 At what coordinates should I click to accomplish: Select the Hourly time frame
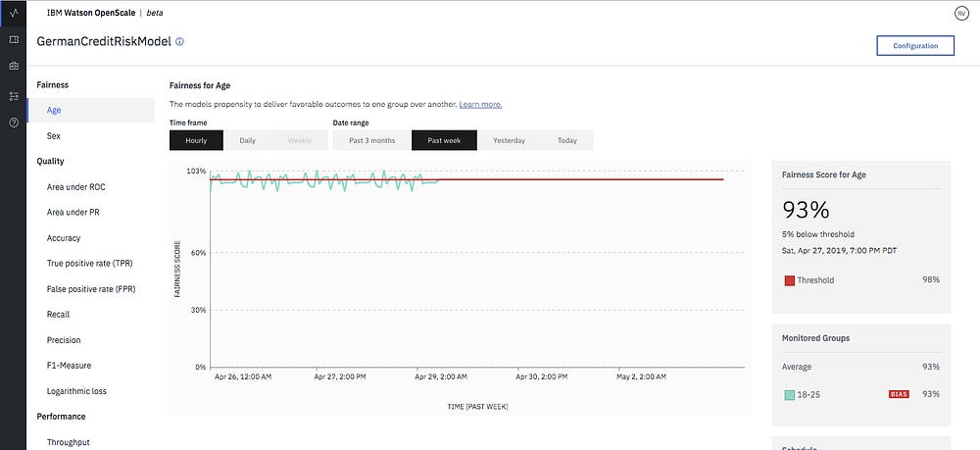pyautogui.click(x=196, y=140)
